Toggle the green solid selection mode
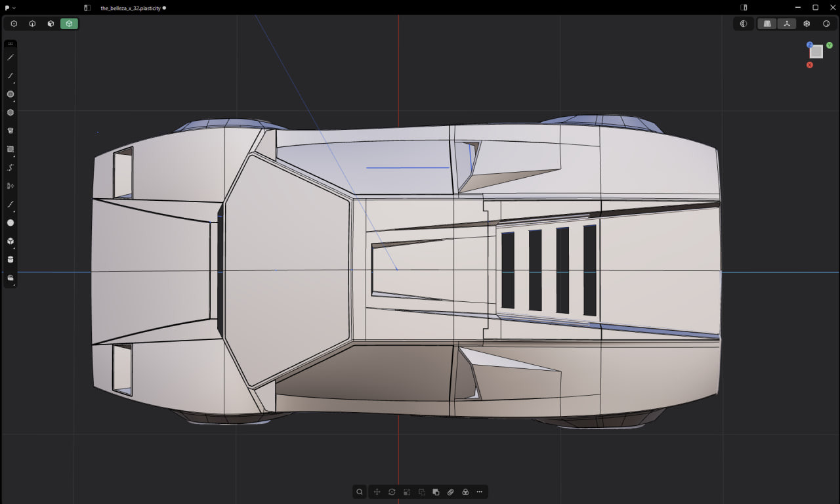Image resolution: width=840 pixels, height=504 pixels. (69, 24)
